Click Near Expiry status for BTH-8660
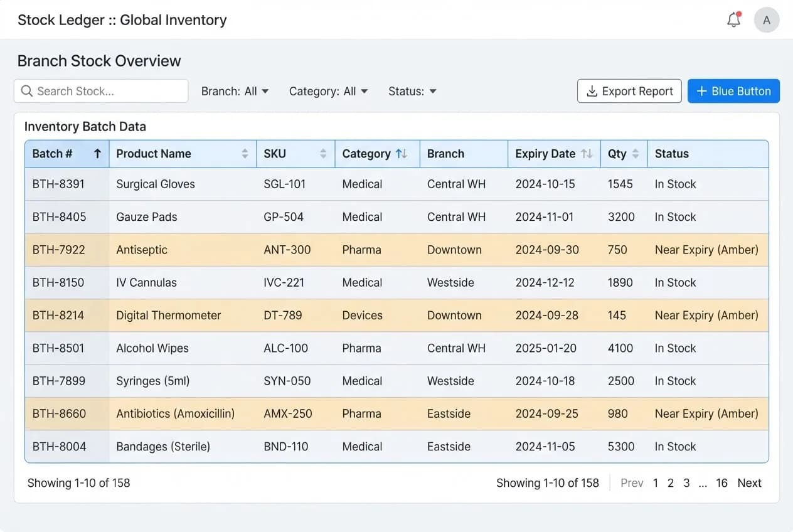 pyautogui.click(x=706, y=414)
